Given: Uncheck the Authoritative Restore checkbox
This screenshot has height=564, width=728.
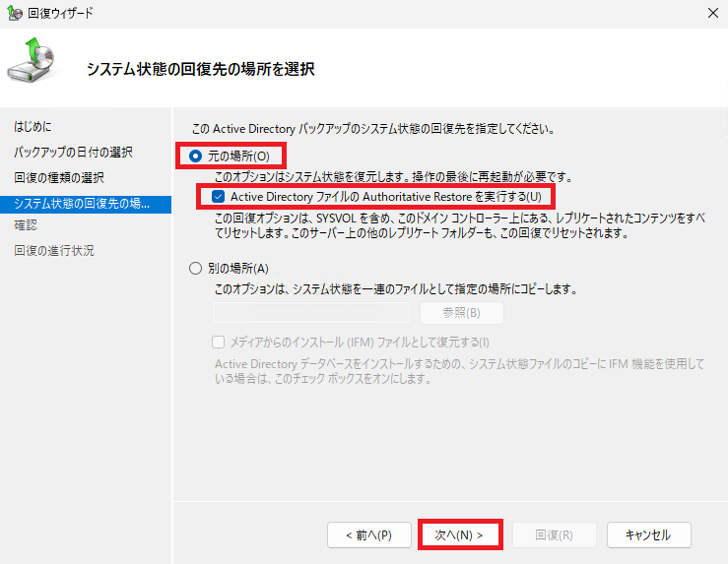Looking at the screenshot, I should point(219,197).
